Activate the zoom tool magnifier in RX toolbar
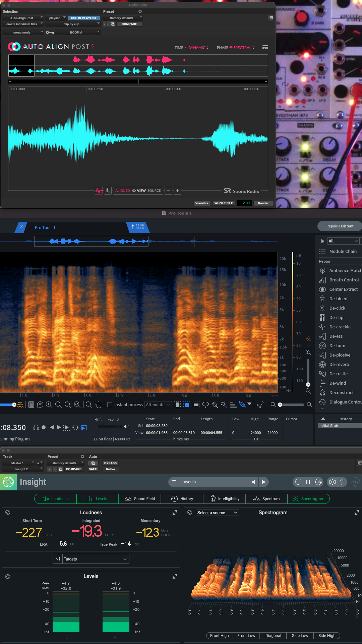 tap(89, 405)
